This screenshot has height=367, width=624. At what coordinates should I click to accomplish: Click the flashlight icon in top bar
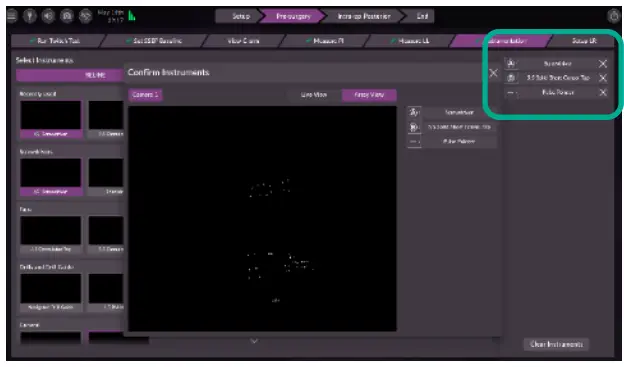pos(30,16)
